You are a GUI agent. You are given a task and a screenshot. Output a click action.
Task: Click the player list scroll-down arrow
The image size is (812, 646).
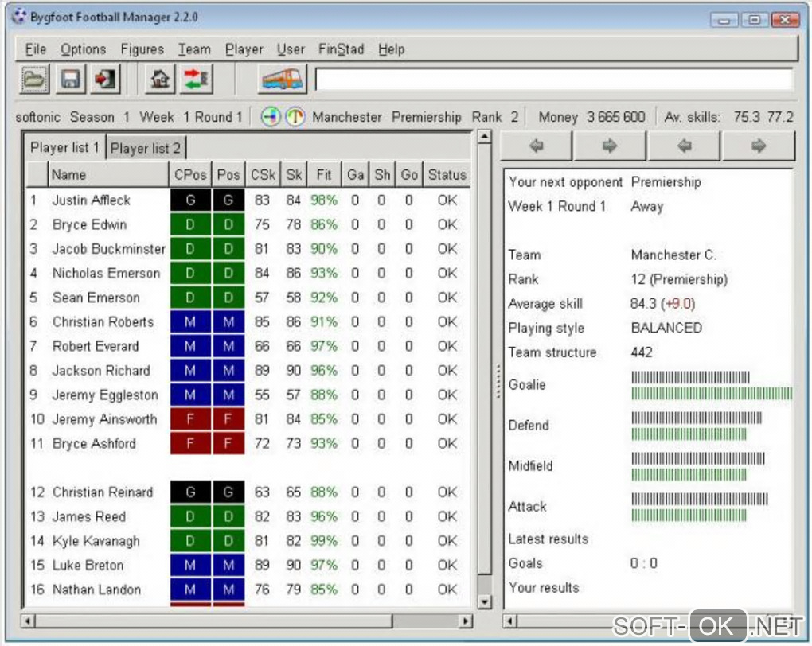pos(484,601)
